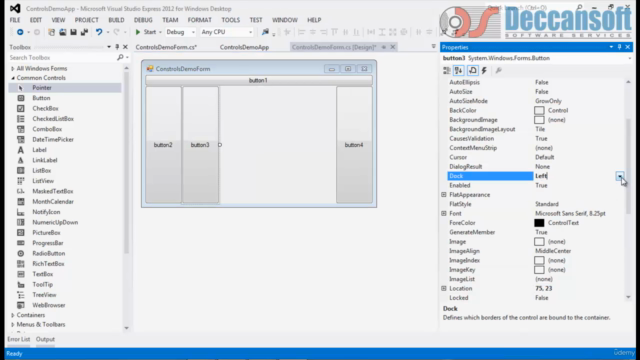640x360 pixels.
Task: Open the FORMAT menu
Action: pos(200,20)
